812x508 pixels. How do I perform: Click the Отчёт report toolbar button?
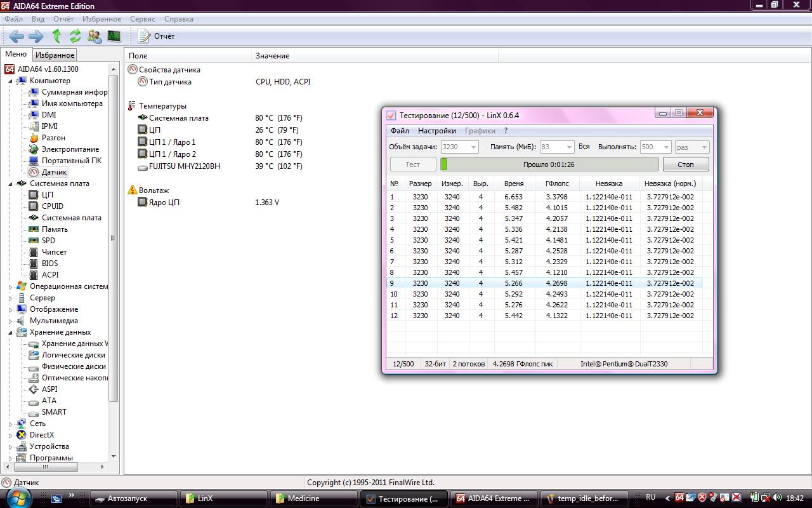click(156, 36)
